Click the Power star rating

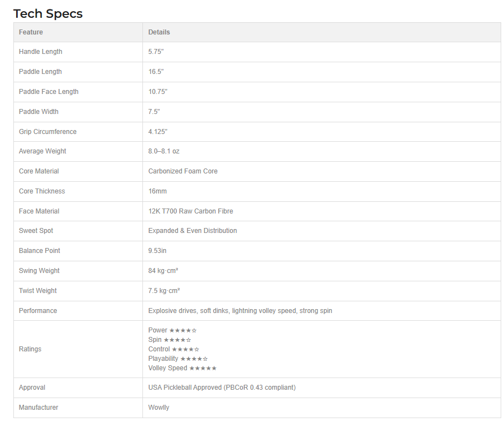click(182, 330)
